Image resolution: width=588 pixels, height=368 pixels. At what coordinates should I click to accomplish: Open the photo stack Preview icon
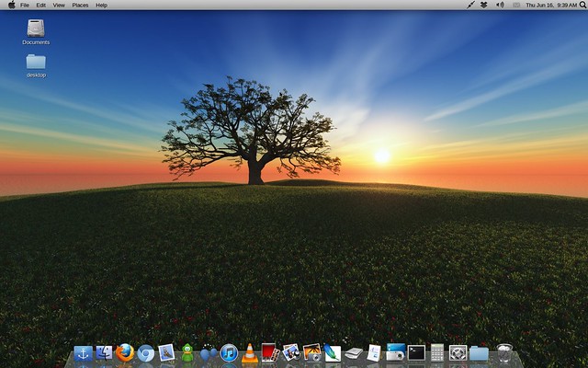click(291, 353)
